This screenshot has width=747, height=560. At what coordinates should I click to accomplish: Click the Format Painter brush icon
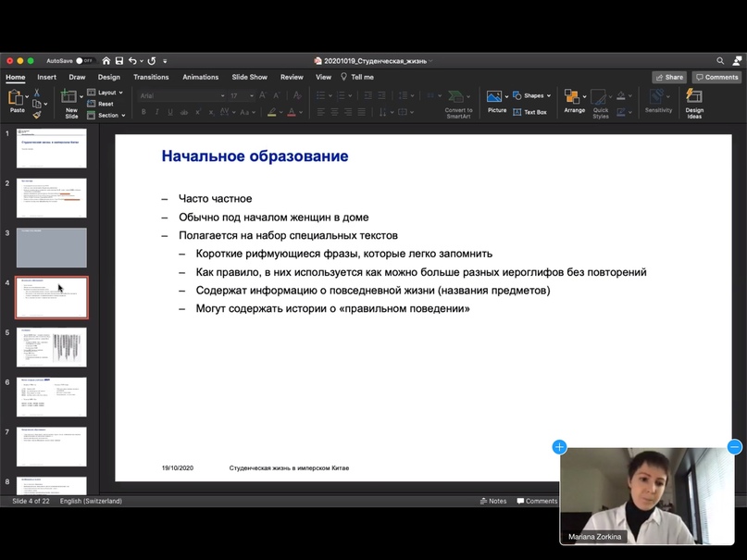[37, 115]
